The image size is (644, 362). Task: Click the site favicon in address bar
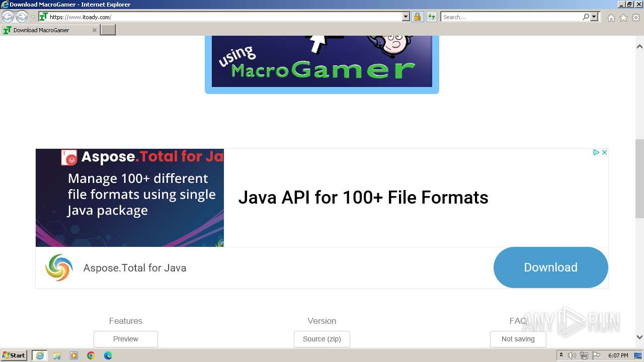(43, 17)
